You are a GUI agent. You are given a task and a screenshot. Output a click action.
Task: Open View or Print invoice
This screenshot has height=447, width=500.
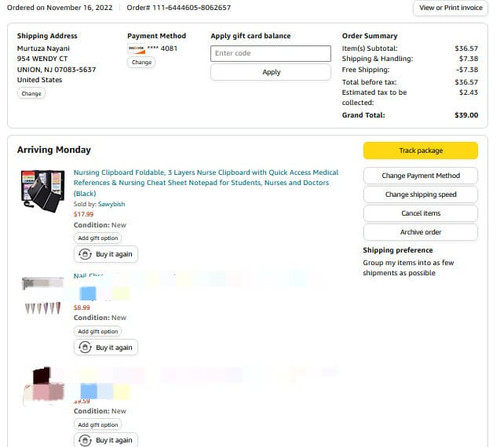tap(450, 8)
